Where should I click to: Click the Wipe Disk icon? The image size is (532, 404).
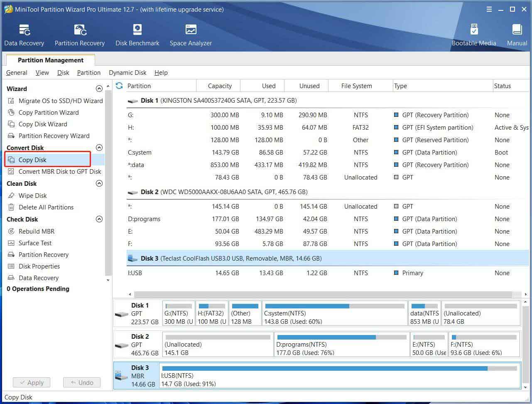coord(11,195)
